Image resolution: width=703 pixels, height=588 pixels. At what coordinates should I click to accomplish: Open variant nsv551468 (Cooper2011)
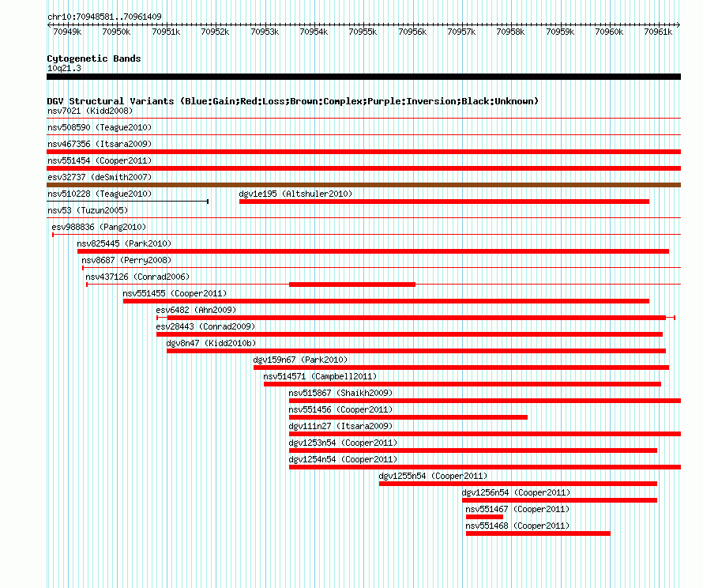pyautogui.click(x=517, y=526)
